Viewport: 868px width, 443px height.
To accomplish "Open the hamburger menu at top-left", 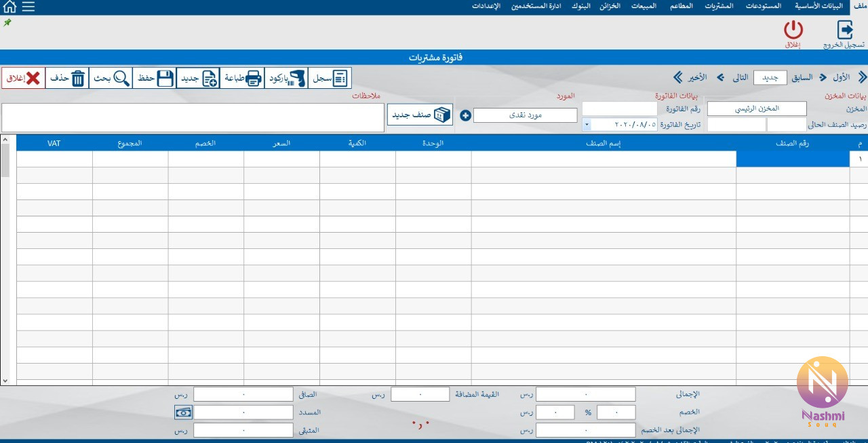I will click(28, 7).
